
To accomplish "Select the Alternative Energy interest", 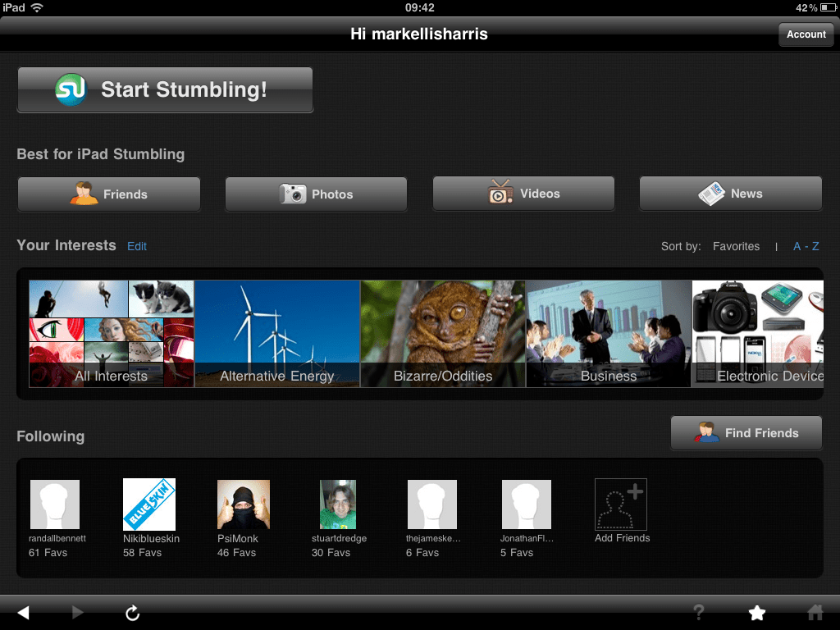I will tap(277, 334).
